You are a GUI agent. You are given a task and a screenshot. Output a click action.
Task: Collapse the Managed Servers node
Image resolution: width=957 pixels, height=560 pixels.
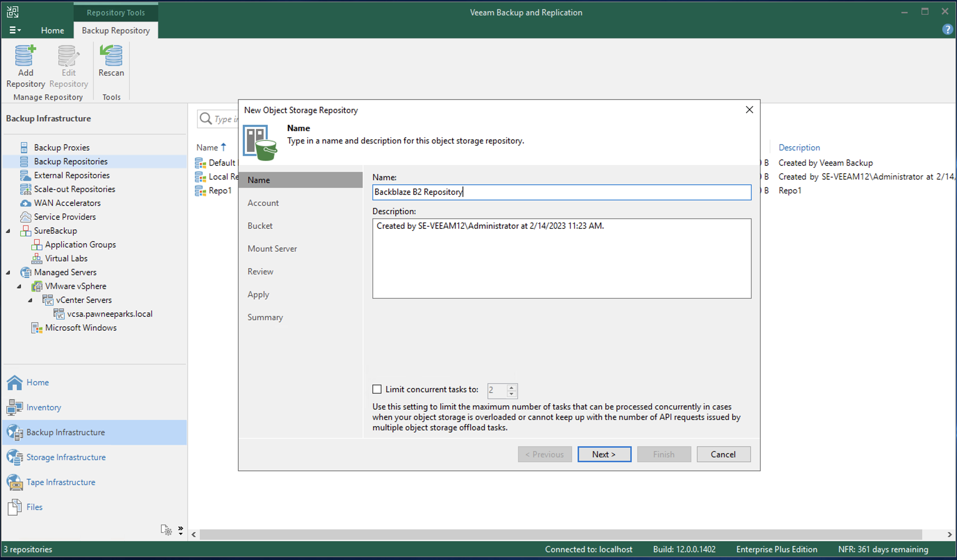coord(8,272)
